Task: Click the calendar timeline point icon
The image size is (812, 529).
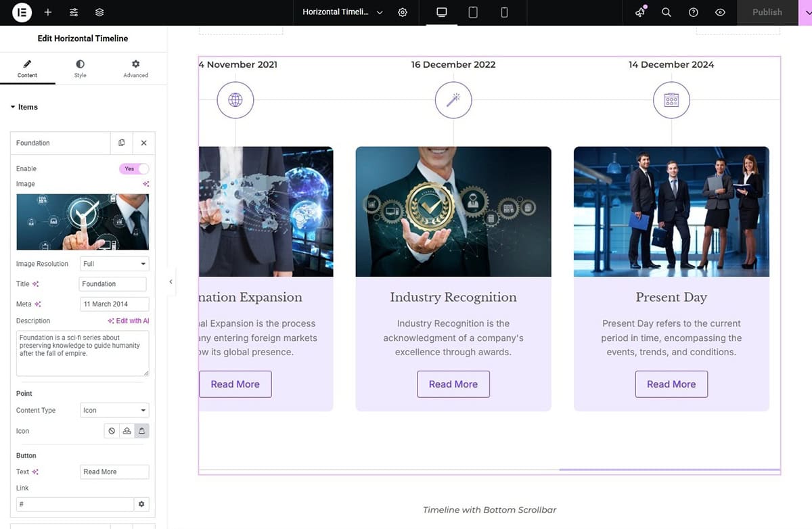Action: coord(671,100)
